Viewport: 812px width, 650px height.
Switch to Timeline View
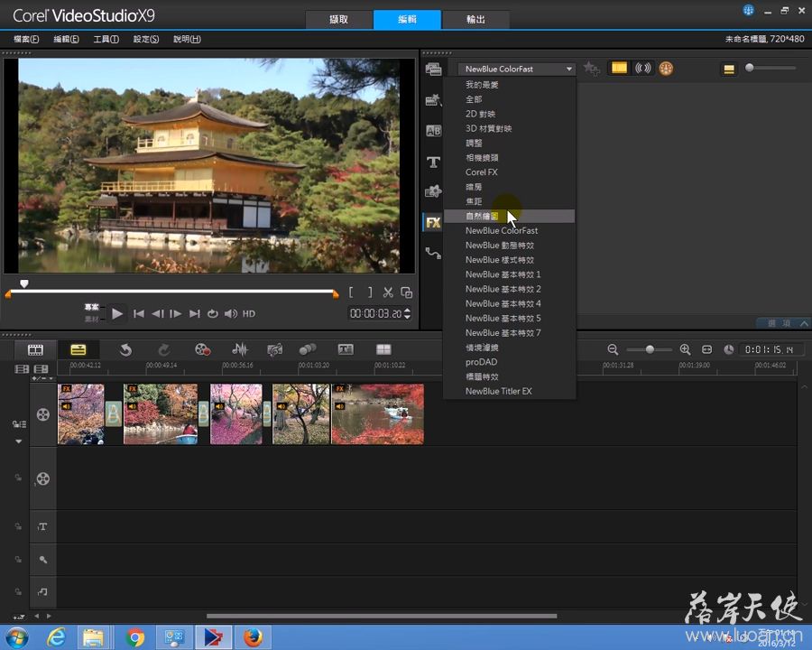pyautogui.click(x=78, y=350)
